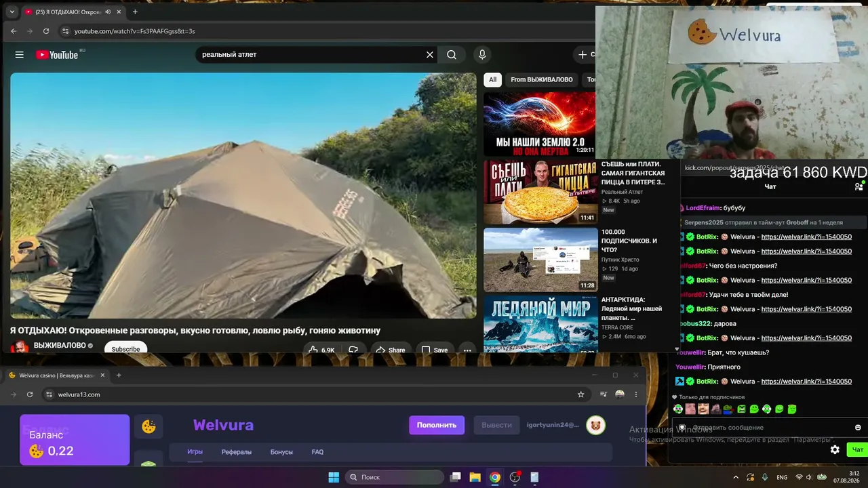Switch to the Игры tab
Screen dimensions: 868x488
[195, 452]
